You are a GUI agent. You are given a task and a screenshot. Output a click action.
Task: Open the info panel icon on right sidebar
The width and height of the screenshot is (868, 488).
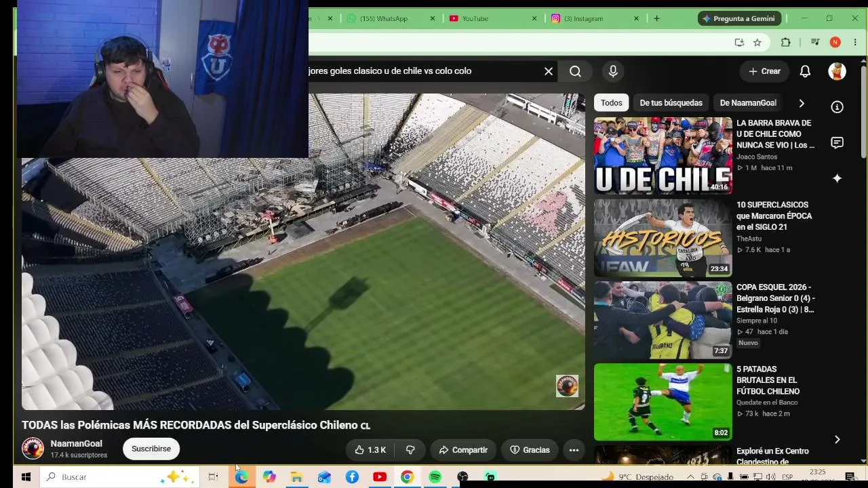tap(837, 107)
